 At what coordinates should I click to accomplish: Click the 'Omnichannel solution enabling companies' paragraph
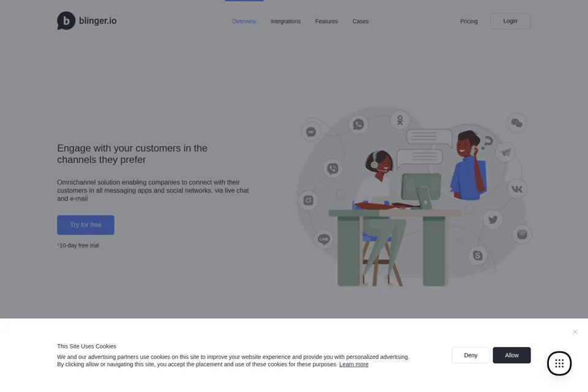(153, 190)
